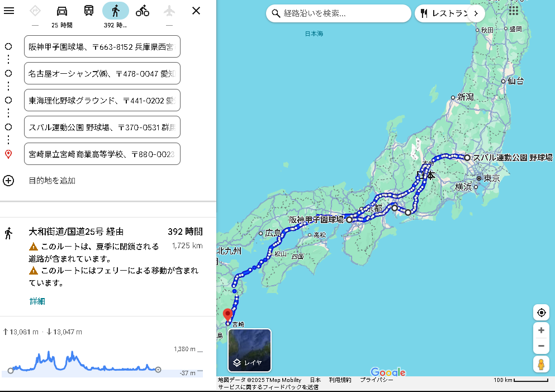Click the waypoint circle beside 名古屋オーシャンズ
This screenshot has height=392, width=555.
tap(8, 73)
